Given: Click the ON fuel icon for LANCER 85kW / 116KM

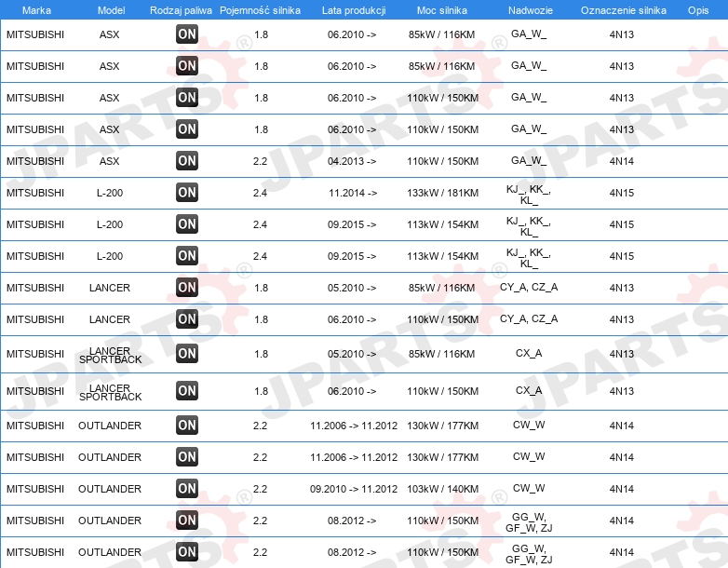Looking at the screenshot, I should point(187,287).
